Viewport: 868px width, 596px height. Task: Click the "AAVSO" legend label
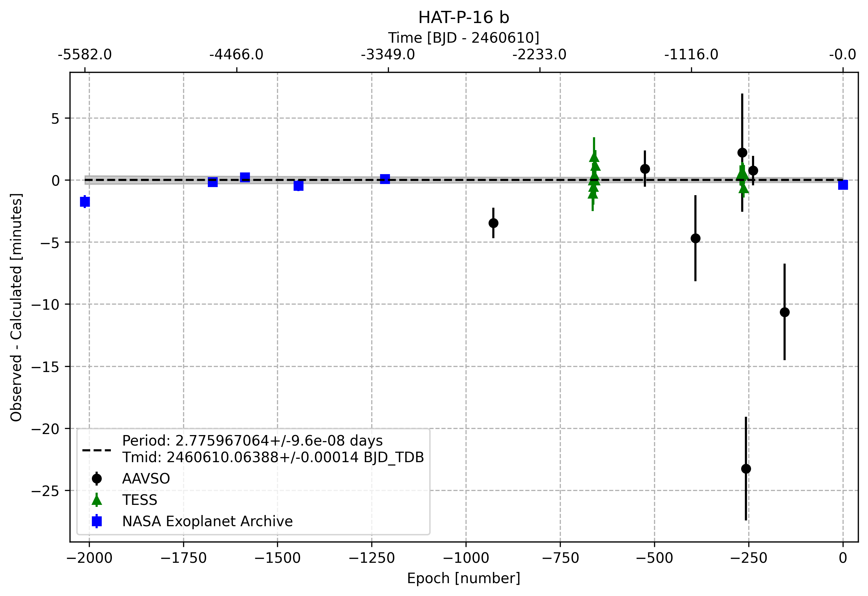point(146,479)
